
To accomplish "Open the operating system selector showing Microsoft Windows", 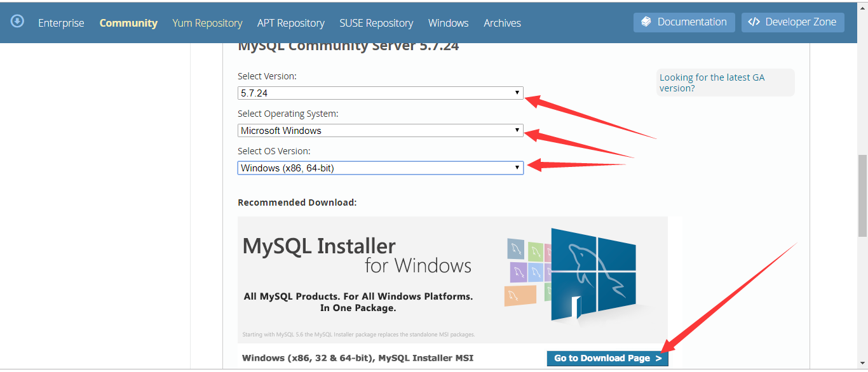I will pyautogui.click(x=380, y=130).
